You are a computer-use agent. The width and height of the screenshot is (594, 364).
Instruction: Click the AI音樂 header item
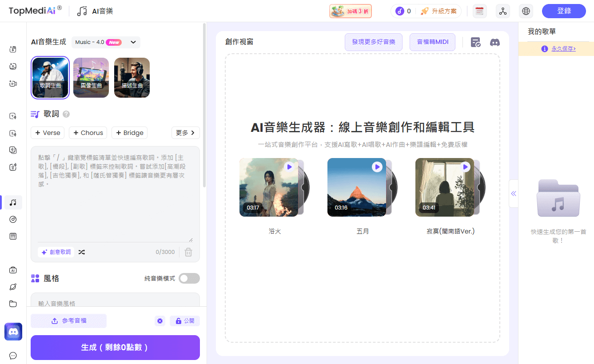pyautogui.click(x=95, y=11)
